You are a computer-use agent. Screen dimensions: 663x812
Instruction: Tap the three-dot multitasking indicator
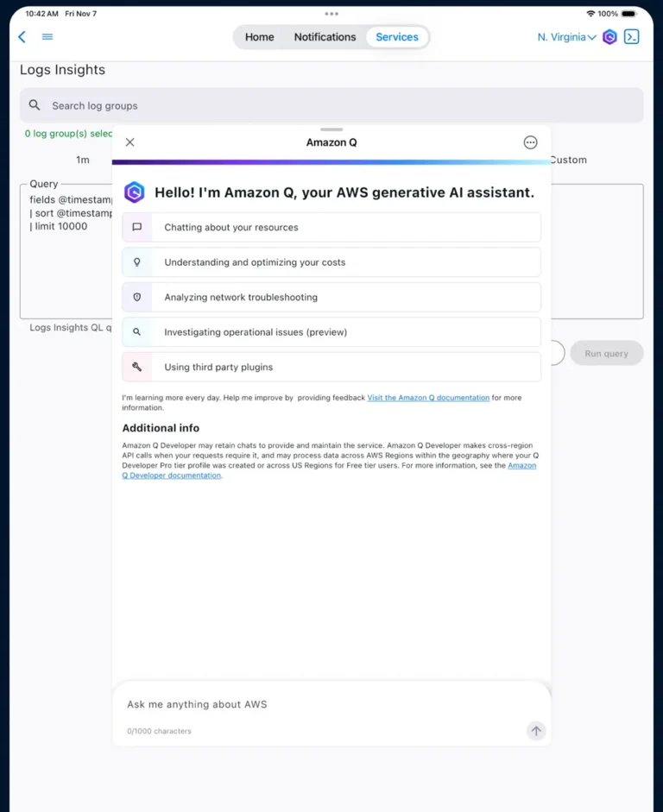click(331, 14)
